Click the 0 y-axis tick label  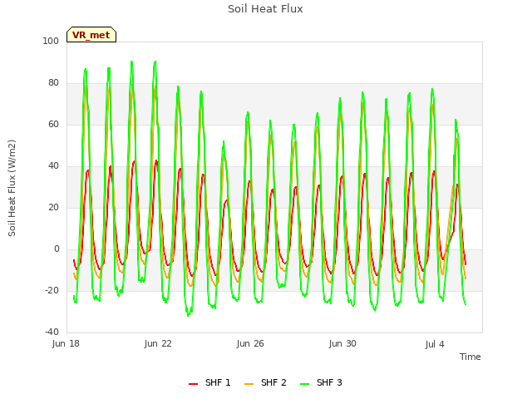(57, 249)
